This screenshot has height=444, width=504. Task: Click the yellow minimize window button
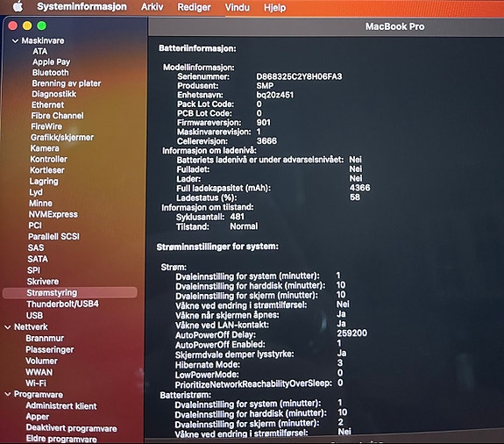tap(27, 25)
